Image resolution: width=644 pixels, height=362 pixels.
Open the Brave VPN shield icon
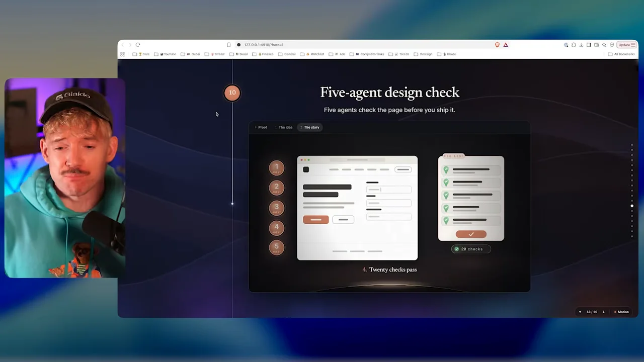612,45
